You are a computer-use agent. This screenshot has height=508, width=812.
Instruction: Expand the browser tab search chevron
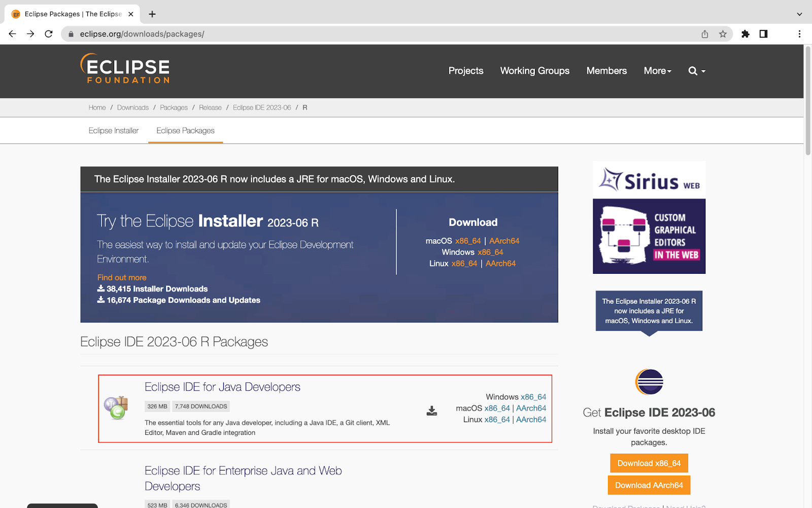799,14
